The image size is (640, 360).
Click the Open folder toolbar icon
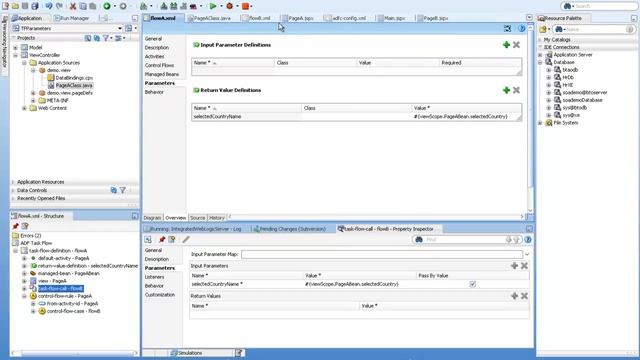click(16, 6)
